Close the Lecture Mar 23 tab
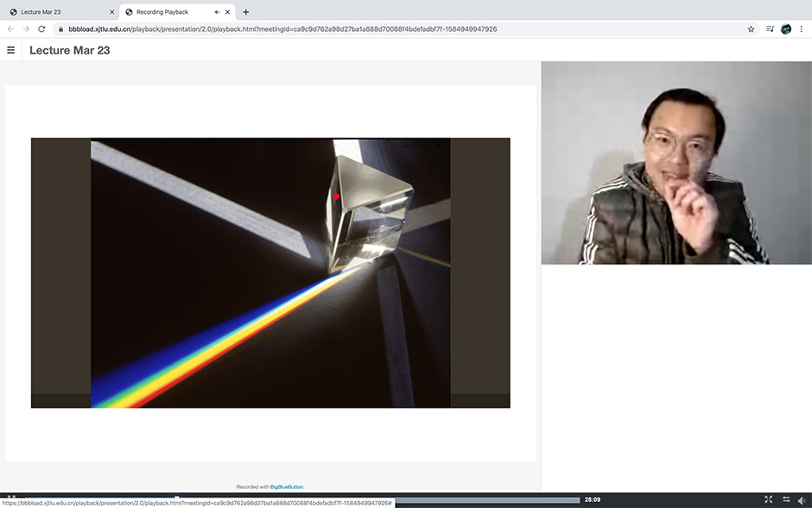 pyautogui.click(x=112, y=12)
